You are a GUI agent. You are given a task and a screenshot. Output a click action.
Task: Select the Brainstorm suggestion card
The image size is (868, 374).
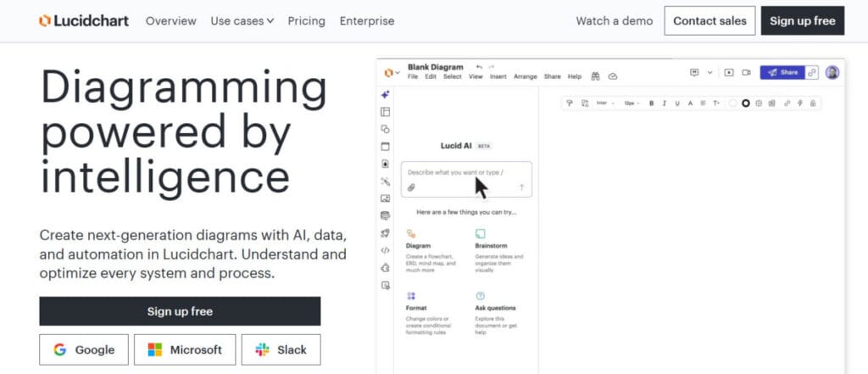(499, 250)
